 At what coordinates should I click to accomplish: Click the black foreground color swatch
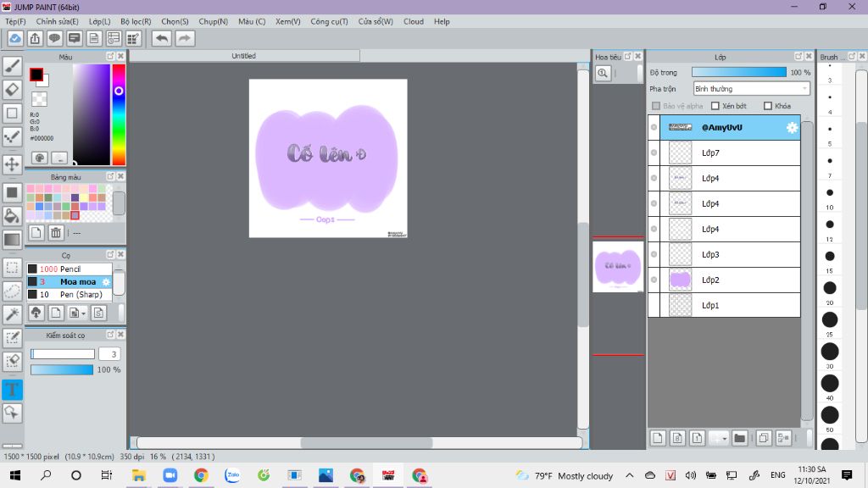pos(36,75)
